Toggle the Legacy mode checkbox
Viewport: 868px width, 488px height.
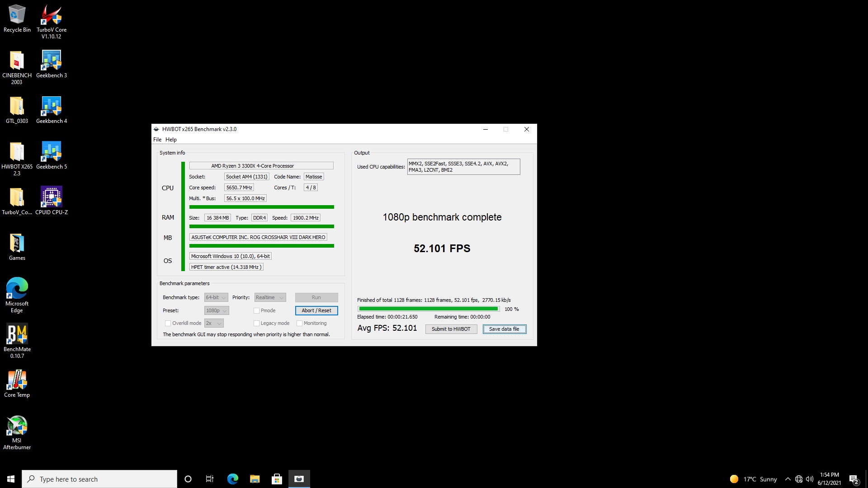pos(256,323)
